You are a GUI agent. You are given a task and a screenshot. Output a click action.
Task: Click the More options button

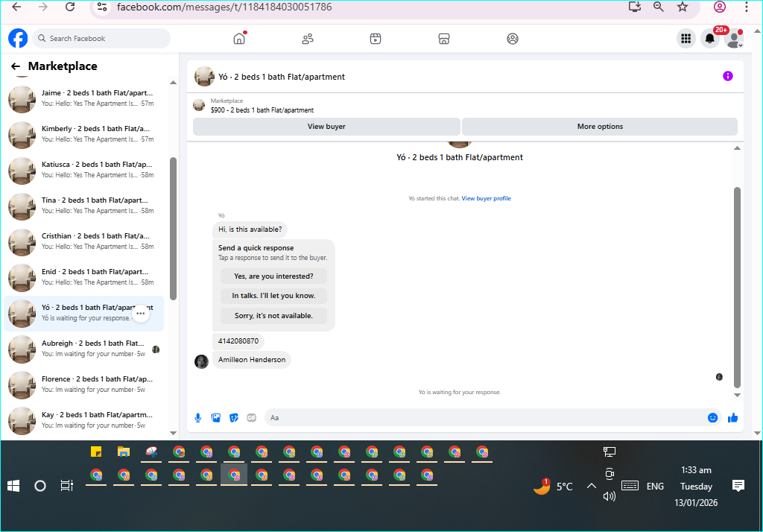click(x=600, y=127)
